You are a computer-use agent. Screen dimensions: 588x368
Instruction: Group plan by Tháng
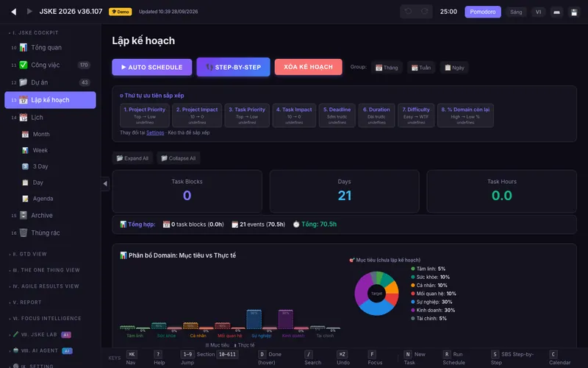pos(387,68)
